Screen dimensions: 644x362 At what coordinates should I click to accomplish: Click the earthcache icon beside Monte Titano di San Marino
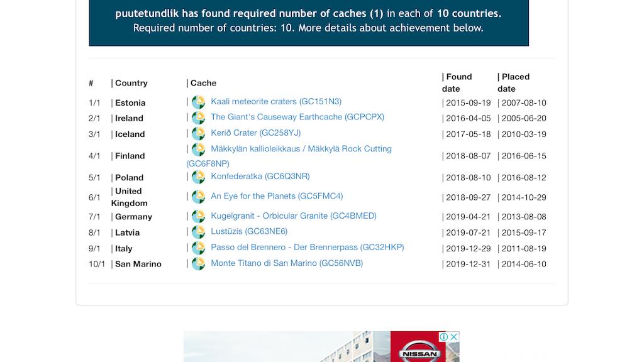[198, 263]
